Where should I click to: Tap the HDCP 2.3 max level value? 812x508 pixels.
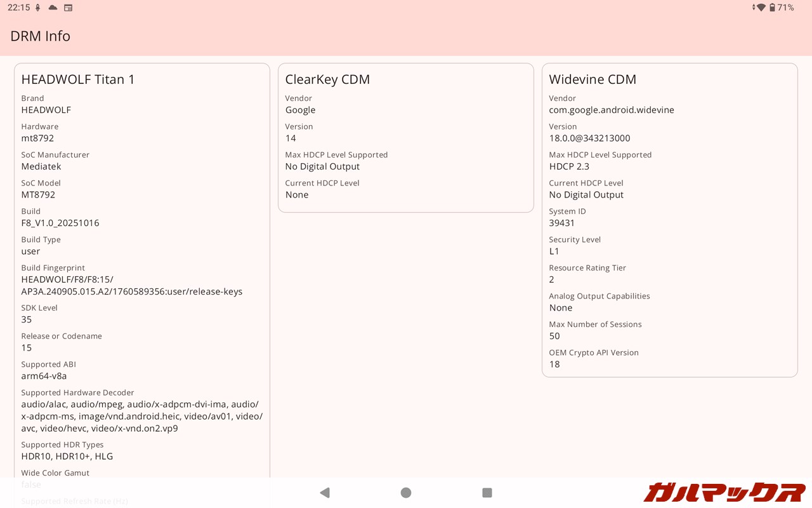click(569, 166)
